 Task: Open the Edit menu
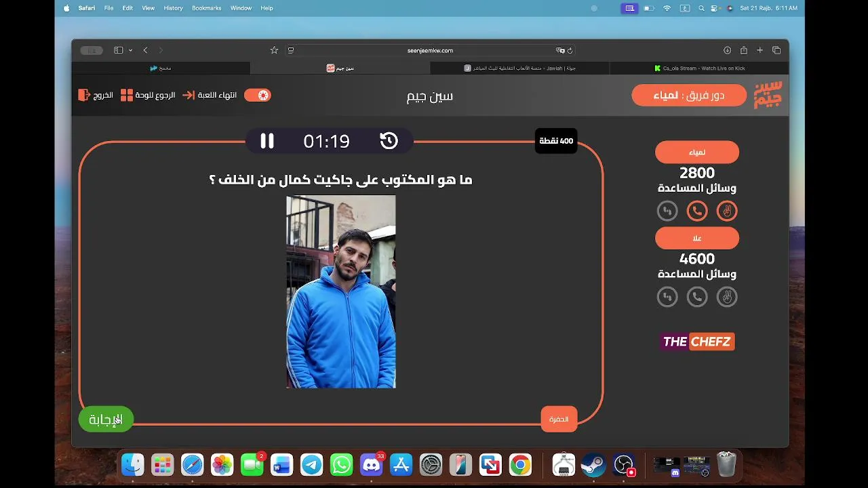coord(127,8)
